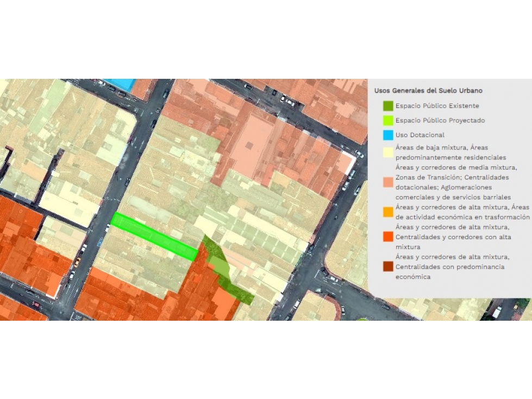Click the bright green Espacio Público Proyectado swatch
The image size is (532, 399).
coord(388,121)
